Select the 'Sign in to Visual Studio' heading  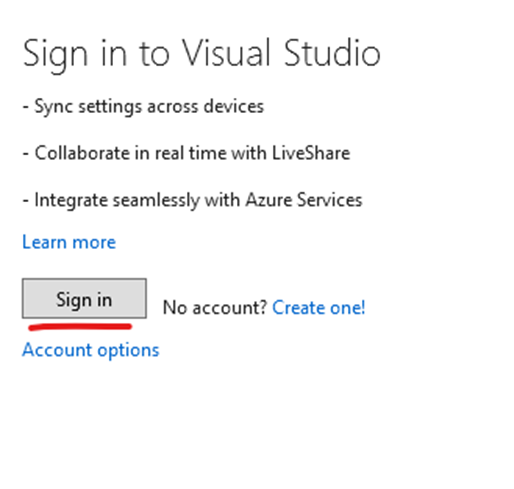pyautogui.click(x=202, y=54)
